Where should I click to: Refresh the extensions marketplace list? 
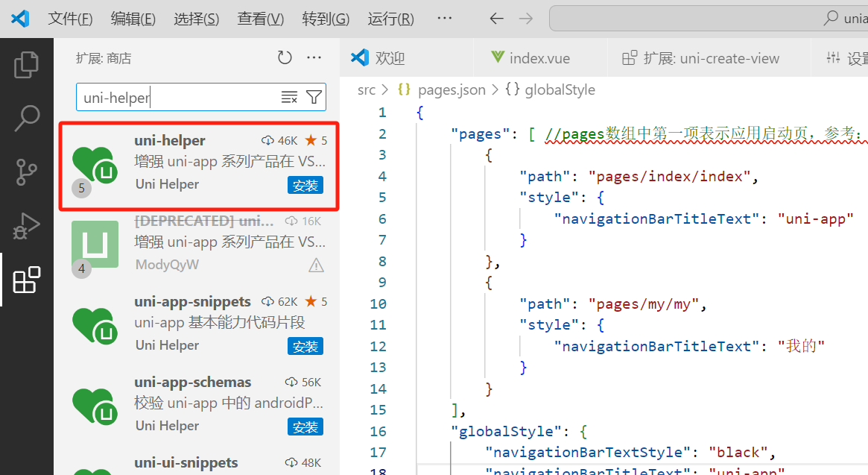coord(285,57)
